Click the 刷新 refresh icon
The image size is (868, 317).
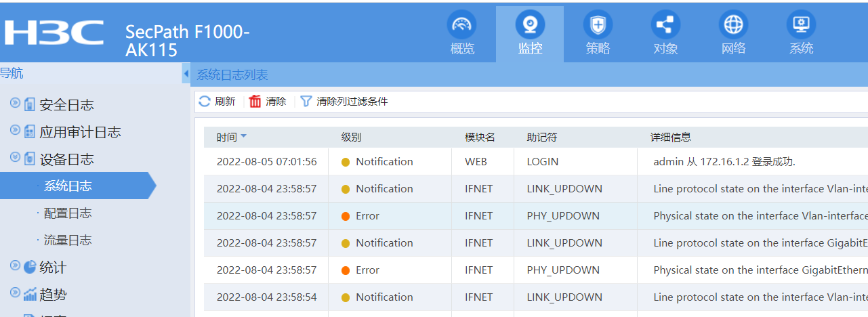(x=205, y=102)
